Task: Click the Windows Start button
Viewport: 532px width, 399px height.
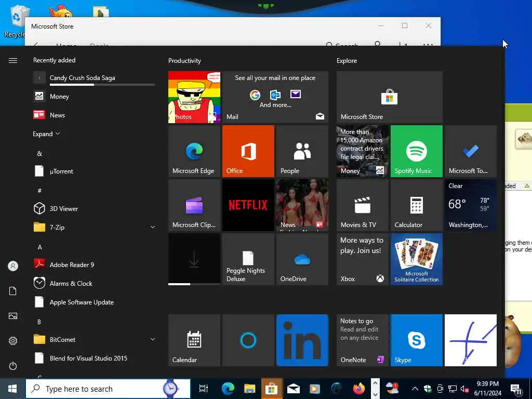Action: tap(12, 389)
